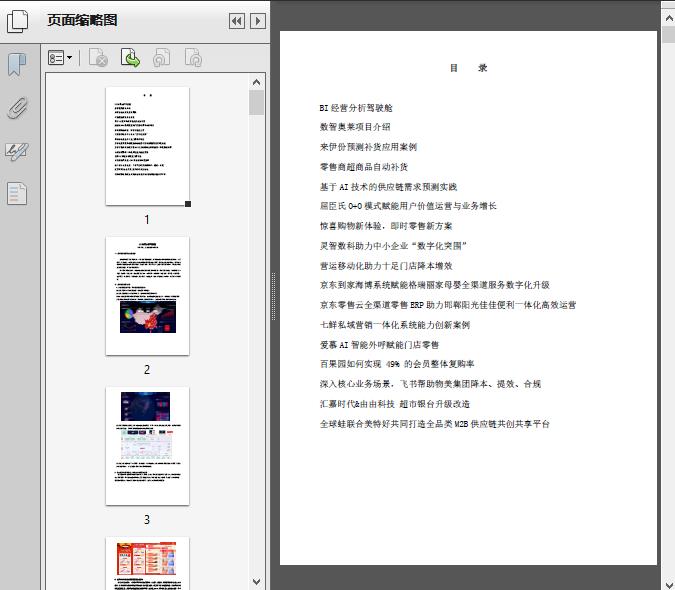
Task: Click thumbnail panel scroll down arrow
Action: (257, 581)
